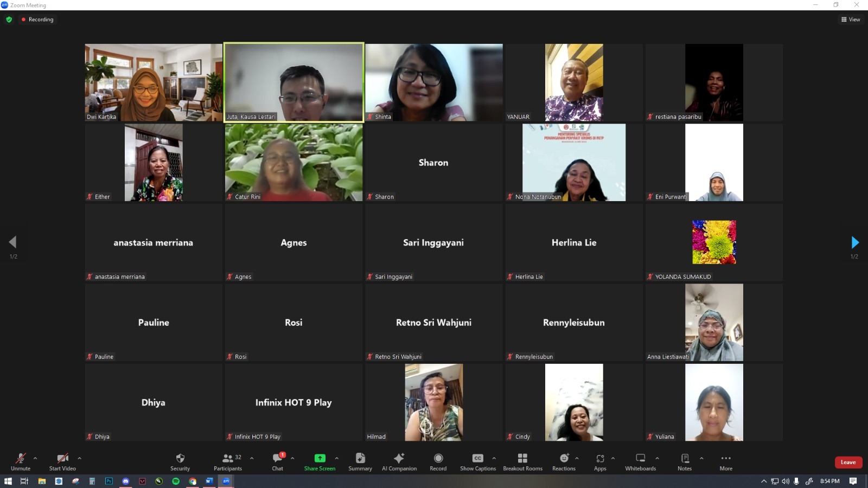Unmute the microphone
This screenshot has height=488, width=868.
coord(21,459)
